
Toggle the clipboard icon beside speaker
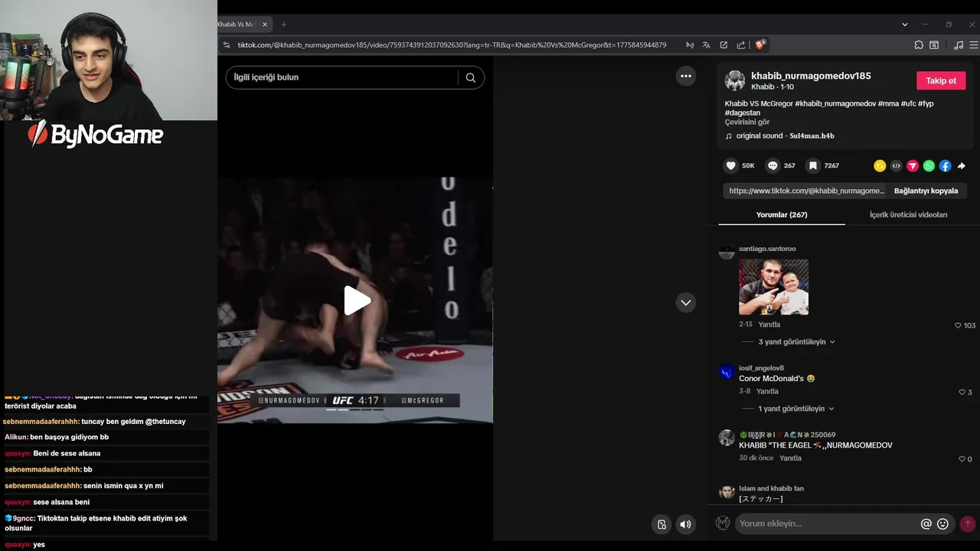point(662,524)
